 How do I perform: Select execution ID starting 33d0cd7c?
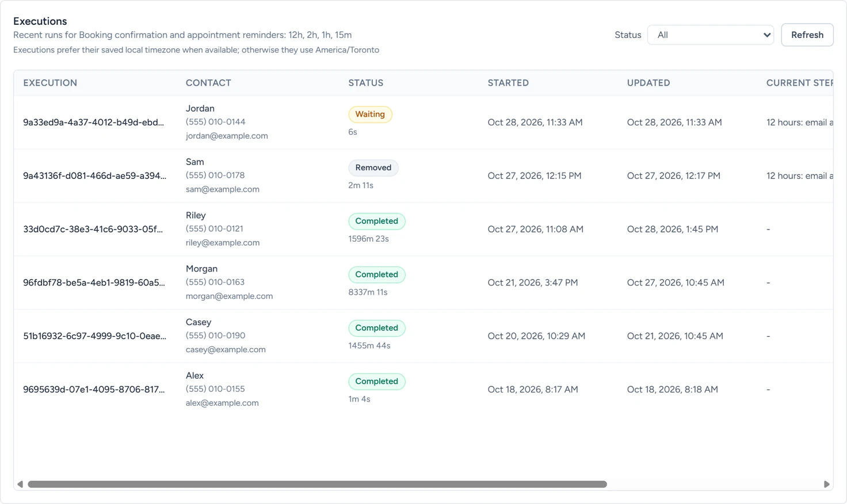click(93, 230)
